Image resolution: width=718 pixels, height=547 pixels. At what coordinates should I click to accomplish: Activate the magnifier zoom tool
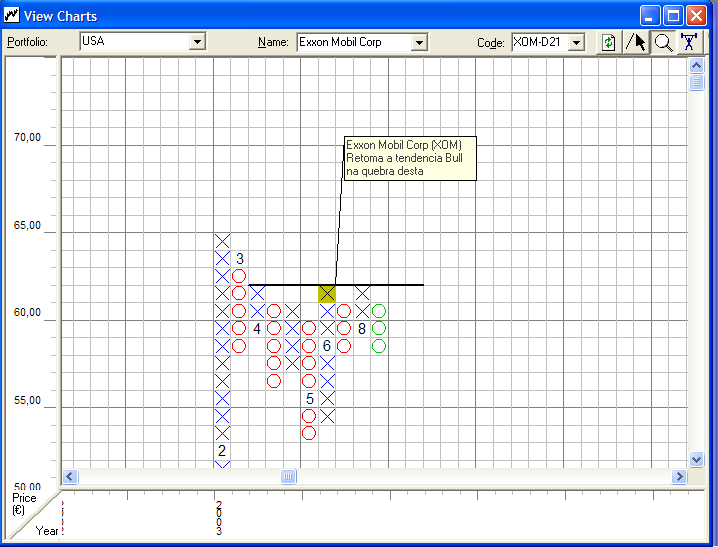click(x=663, y=42)
